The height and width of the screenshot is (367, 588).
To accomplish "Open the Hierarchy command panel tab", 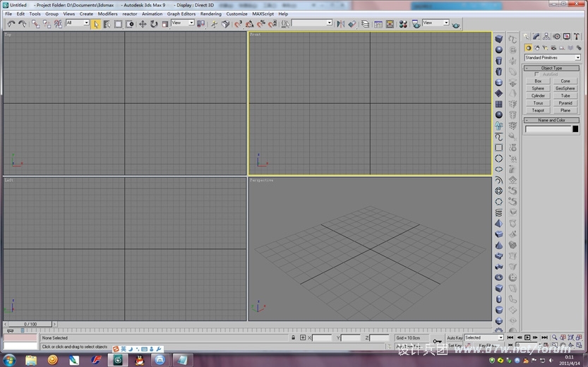I will (x=546, y=37).
